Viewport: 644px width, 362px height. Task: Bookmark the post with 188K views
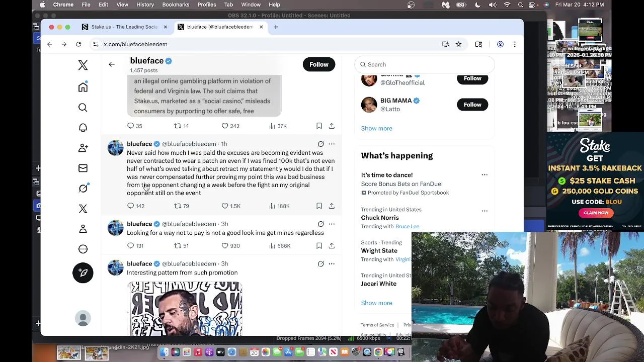click(x=319, y=206)
